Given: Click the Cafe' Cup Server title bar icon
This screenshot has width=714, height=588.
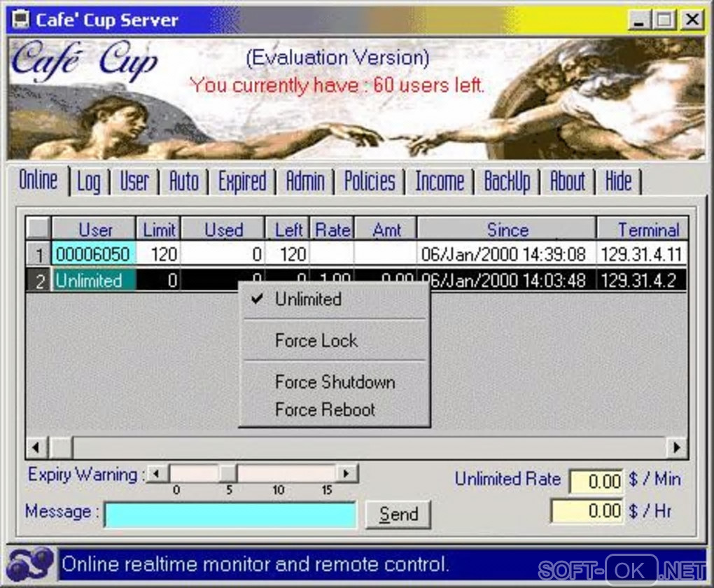Looking at the screenshot, I should [x=20, y=19].
